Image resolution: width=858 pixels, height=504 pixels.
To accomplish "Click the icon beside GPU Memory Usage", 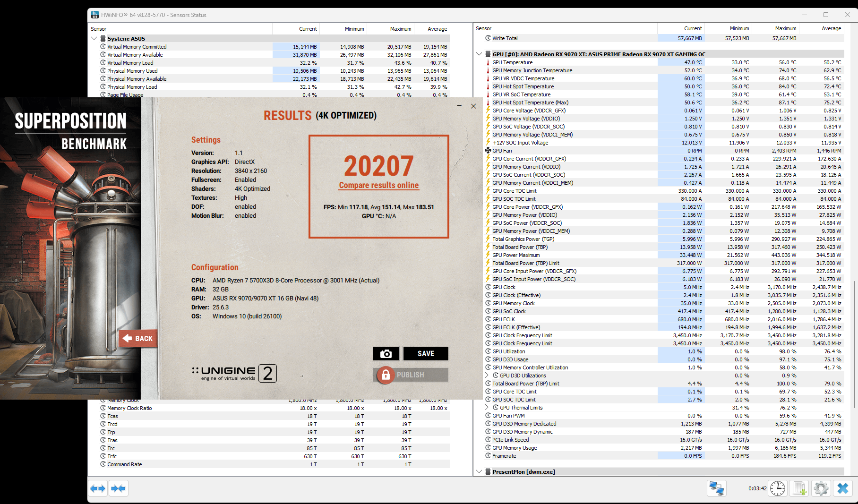I will coord(488,448).
